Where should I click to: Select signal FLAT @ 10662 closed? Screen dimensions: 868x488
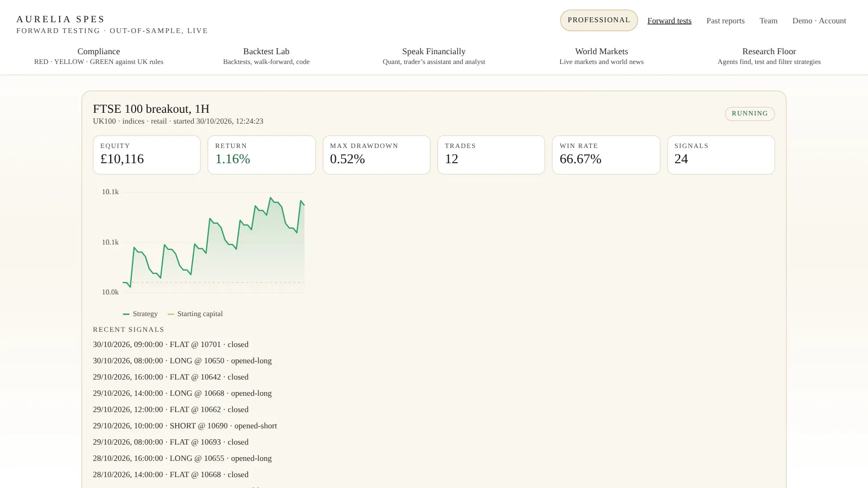point(170,409)
